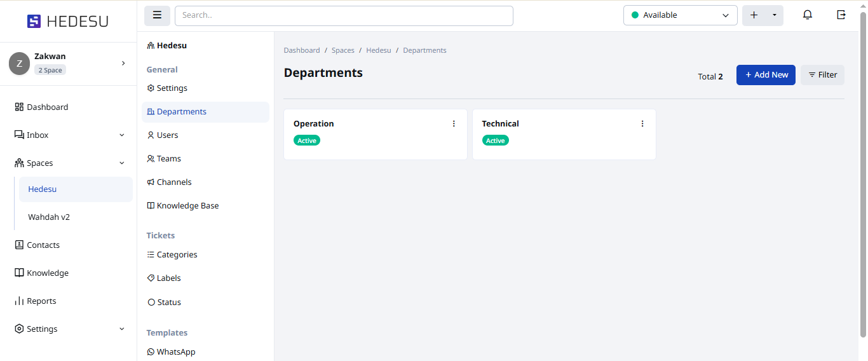Open Users in the General section
The height and width of the screenshot is (361, 868).
[167, 135]
